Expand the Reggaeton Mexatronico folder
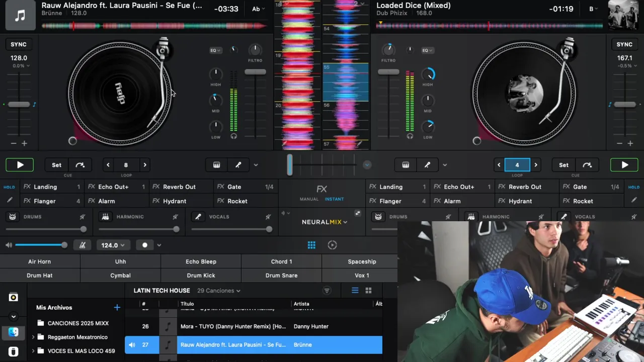Screen dimensions: 644x362 tap(33, 337)
